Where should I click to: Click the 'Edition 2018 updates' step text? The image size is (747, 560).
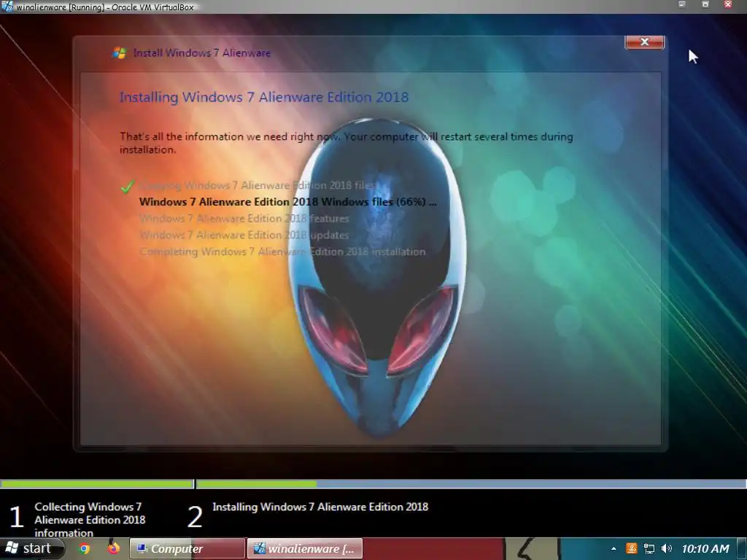point(244,236)
